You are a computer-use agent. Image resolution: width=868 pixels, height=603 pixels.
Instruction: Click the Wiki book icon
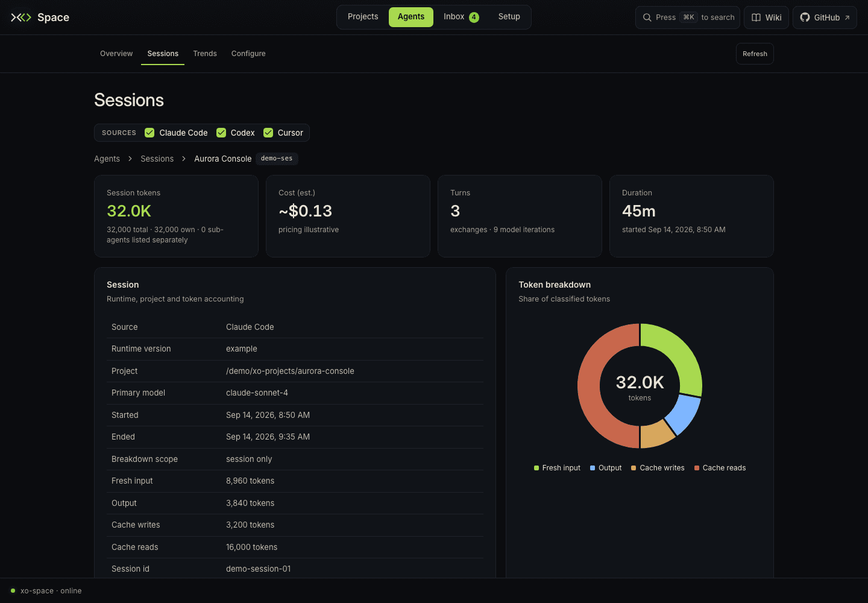pyautogui.click(x=756, y=17)
